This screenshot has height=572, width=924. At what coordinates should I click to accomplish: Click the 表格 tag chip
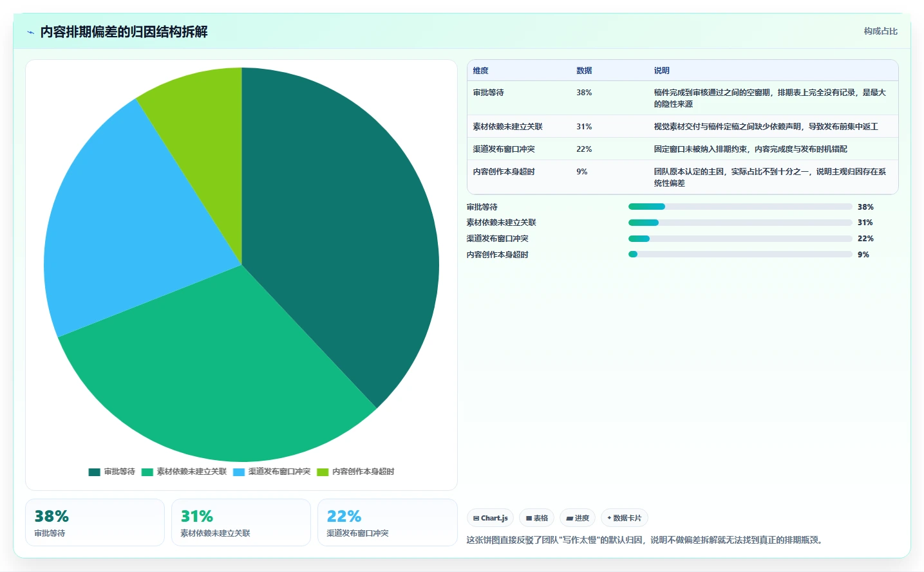click(x=536, y=518)
